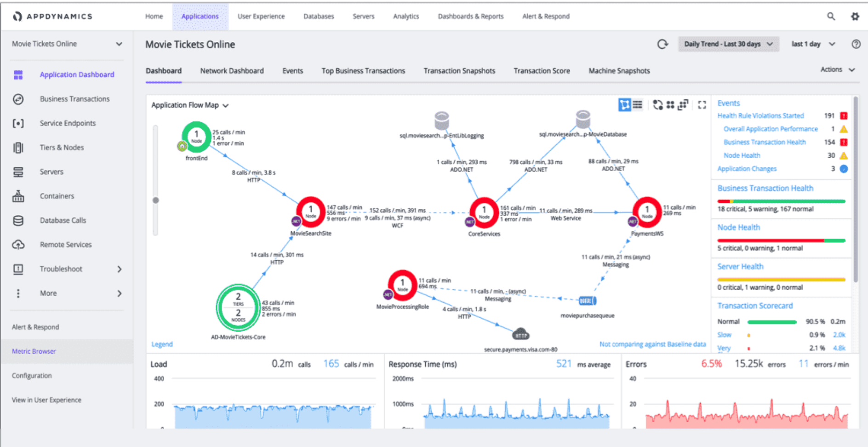The image size is (868, 447).
Task: Click the Database Calls cylinder icon
Action: pyautogui.click(x=18, y=220)
